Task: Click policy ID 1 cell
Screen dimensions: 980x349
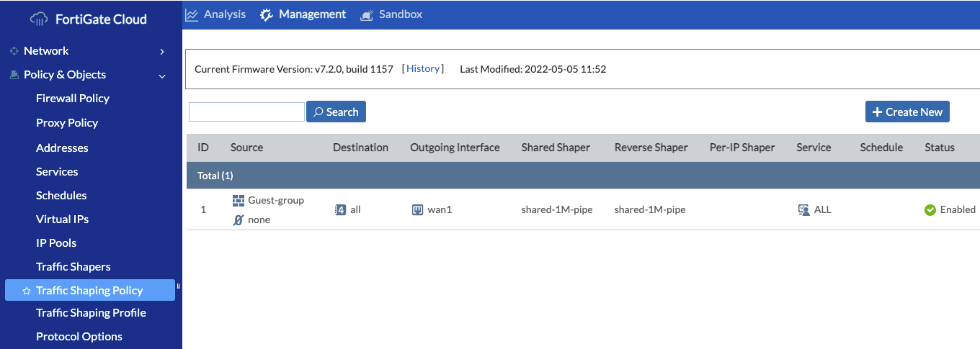Action: click(203, 210)
